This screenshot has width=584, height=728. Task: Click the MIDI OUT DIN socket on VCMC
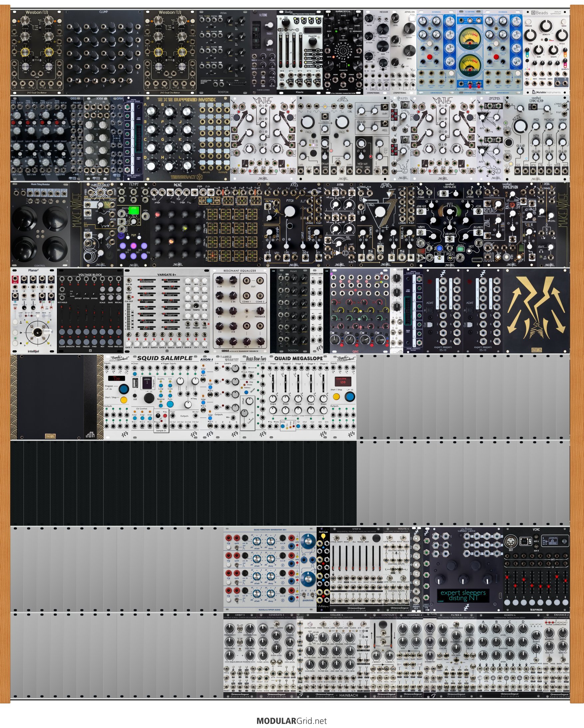(511, 541)
